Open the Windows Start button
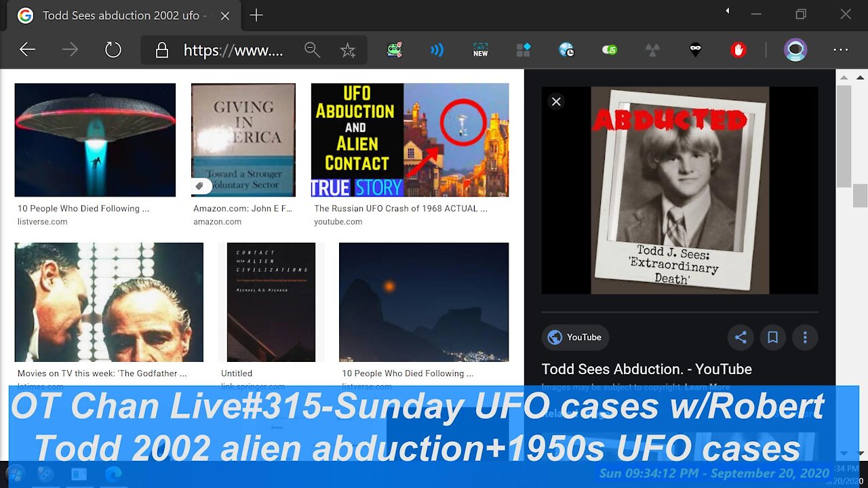The height and width of the screenshot is (488, 868). coord(15,474)
